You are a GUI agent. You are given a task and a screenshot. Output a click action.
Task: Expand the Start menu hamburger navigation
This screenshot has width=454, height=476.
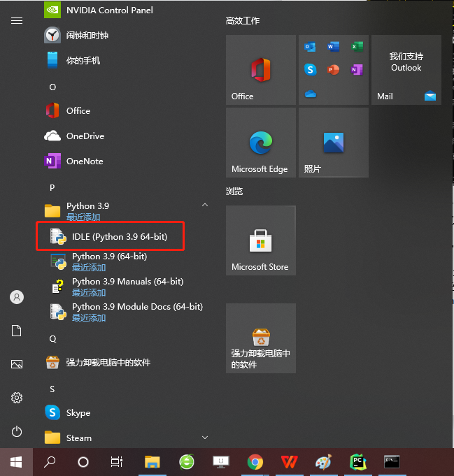pos(17,20)
